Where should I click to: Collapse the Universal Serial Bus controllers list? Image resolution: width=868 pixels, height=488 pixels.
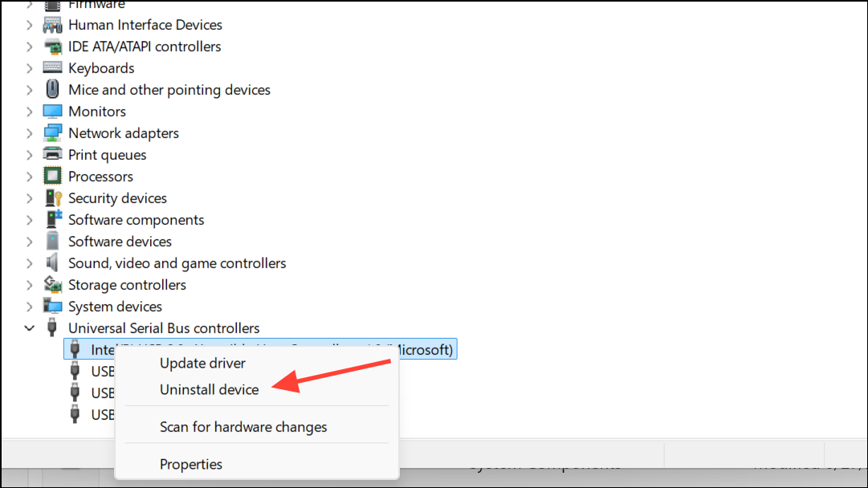point(30,327)
